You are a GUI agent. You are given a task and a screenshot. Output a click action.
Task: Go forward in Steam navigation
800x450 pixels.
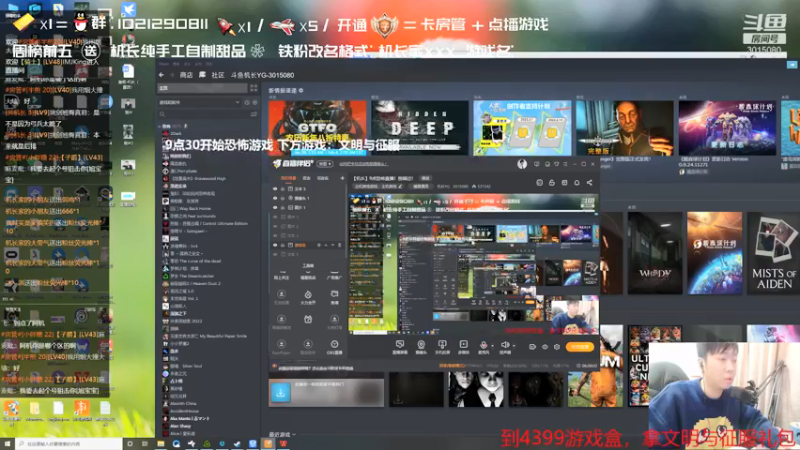[172, 75]
